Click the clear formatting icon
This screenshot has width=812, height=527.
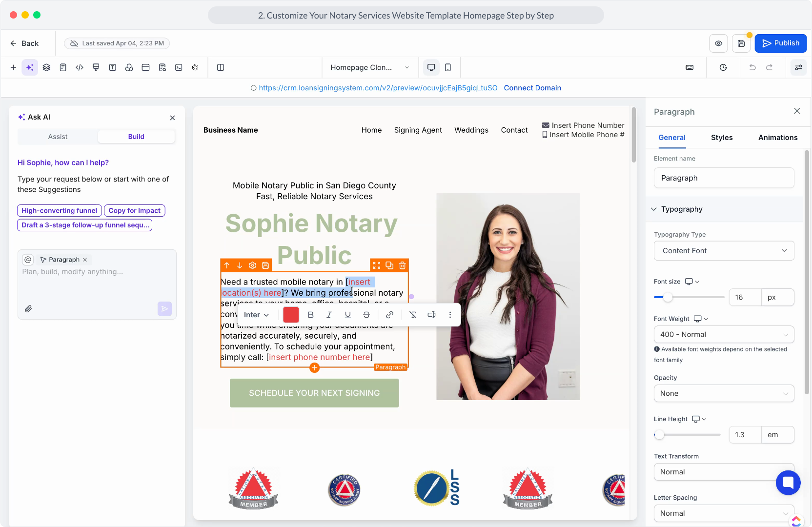click(x=413, y=315)
